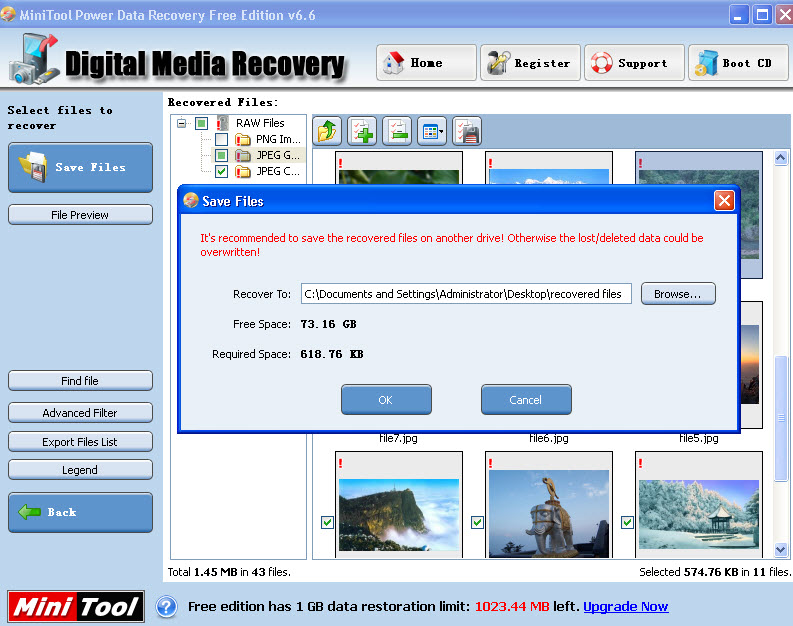The image size is (793, 626).
Task: Check the PNG Im... folder checkbox
Action: click(222, 139)
